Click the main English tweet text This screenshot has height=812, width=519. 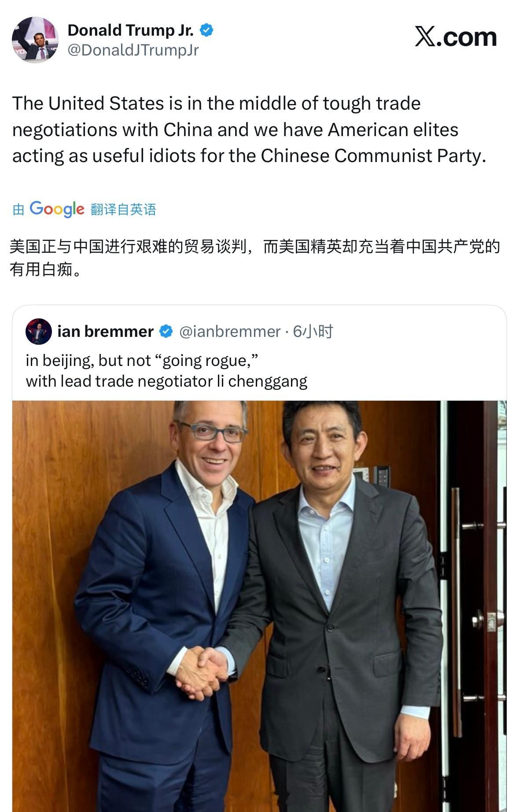click(249, 129)
